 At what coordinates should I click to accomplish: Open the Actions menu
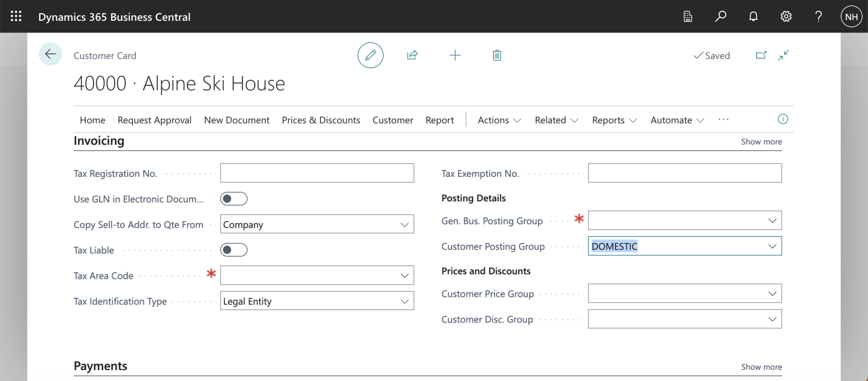click(x=499, y=120)
